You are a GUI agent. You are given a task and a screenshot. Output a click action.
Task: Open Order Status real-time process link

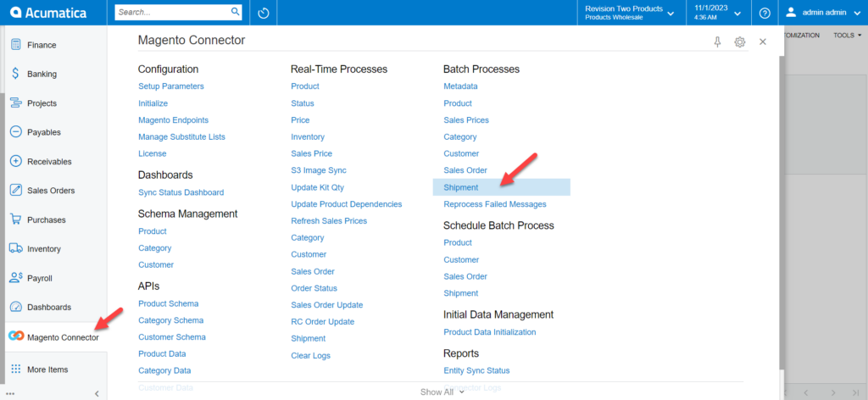coord(314,288)
